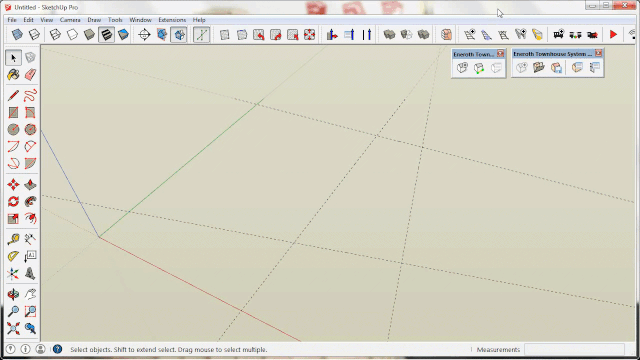
Task: Switch to Shaded face style
Action: 89,35
